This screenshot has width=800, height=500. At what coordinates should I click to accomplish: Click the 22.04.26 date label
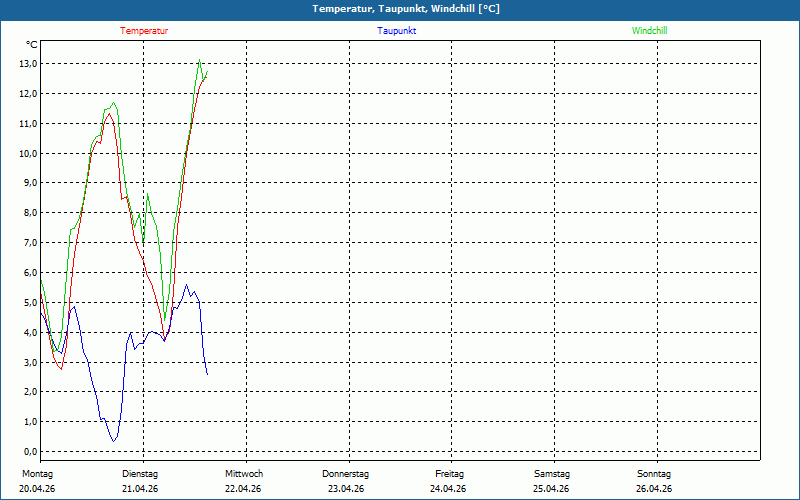[x=243, y=489]
